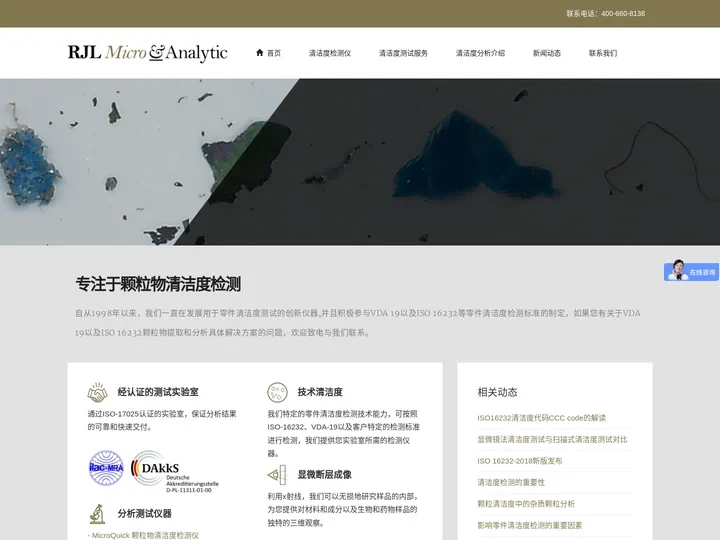Click the 专注于颗粒物清洁度检测 headline
The height and width of the screenshot is (540, 720).
pyautogui.click(x=158, y=284)
